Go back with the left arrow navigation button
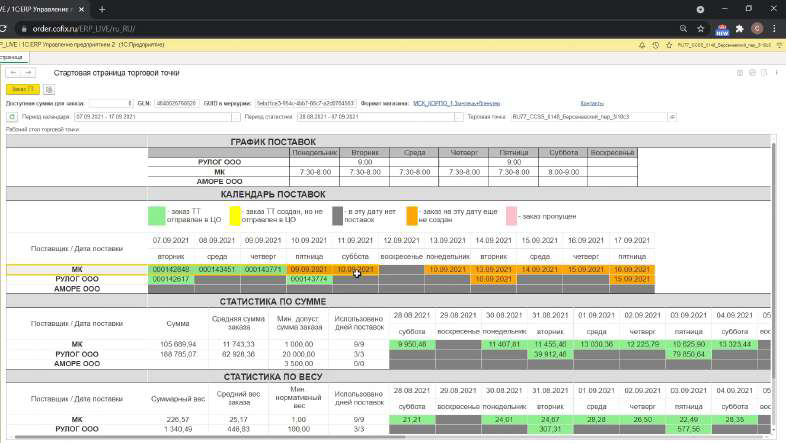This screenshot has width=786, height=443. coord(14,73)
